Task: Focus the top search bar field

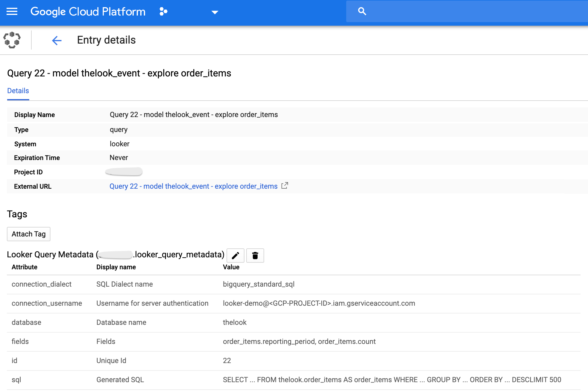Action: [x=467, y=11]
